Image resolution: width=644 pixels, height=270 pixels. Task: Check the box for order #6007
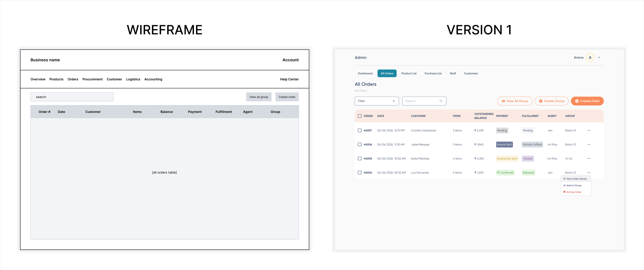coord(359,130)
